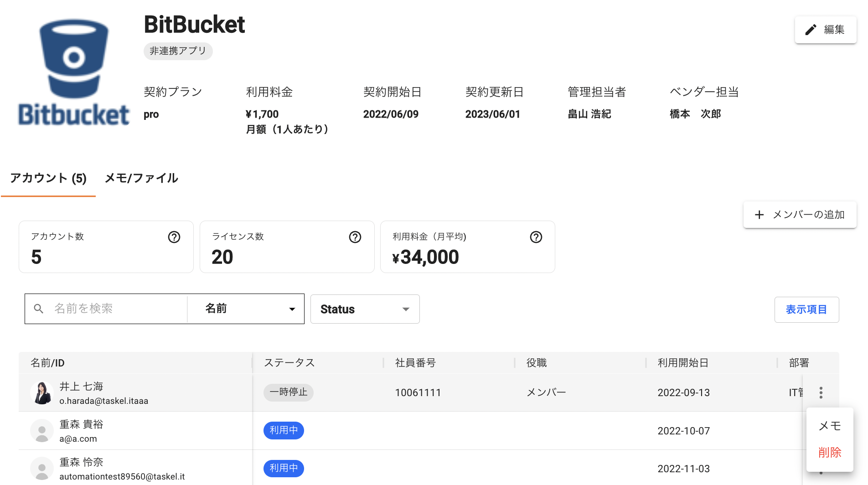The image size is (868, 485).
Task: Click help icon for 利用料金 (月平均)
Action: point(536,237)
